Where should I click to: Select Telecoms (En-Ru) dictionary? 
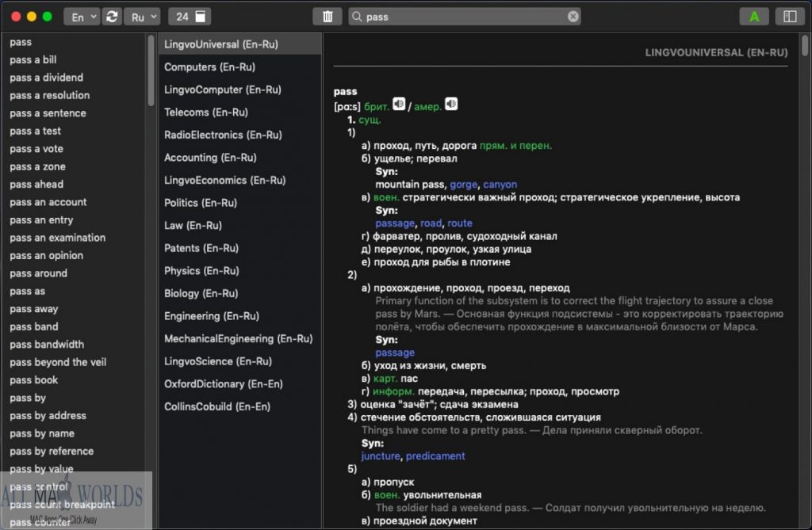coord(239,112)
